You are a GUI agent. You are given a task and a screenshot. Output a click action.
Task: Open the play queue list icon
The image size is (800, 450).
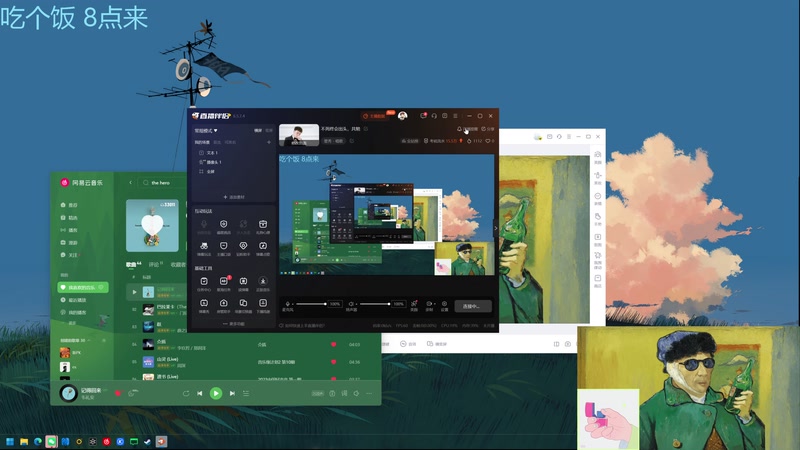click(x=246, y=393)
